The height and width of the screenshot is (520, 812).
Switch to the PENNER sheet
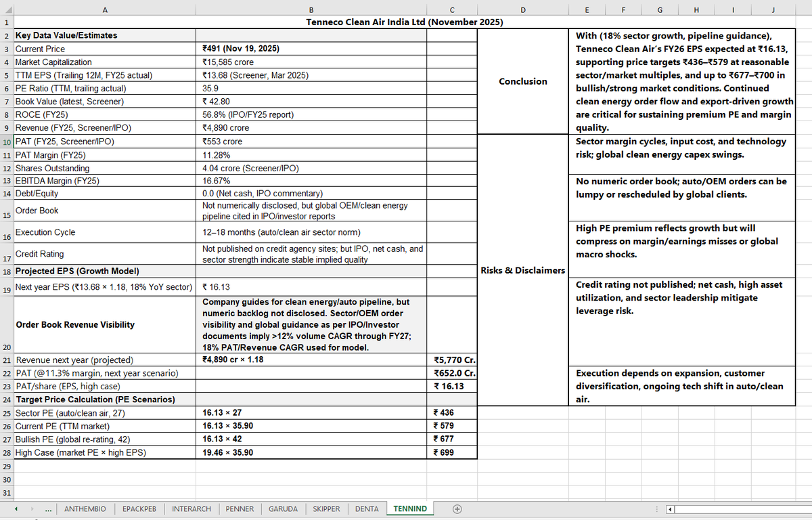pyautogui.click(x=240, y=508)
